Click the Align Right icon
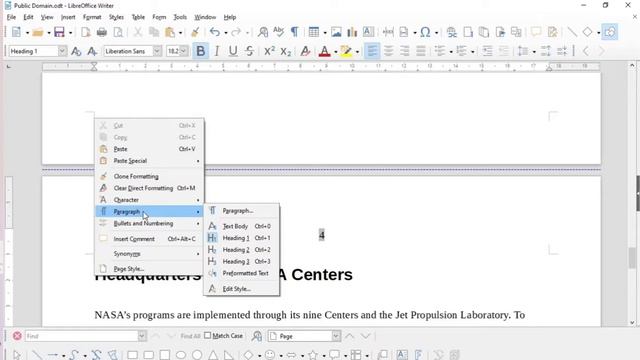Viewport: 640px width, 360px height. 404,51
